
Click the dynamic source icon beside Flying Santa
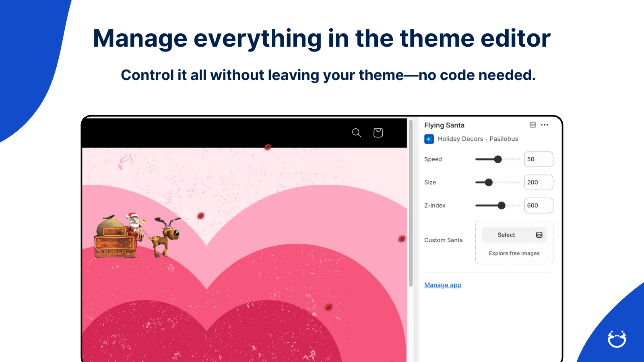pos(533,125)
